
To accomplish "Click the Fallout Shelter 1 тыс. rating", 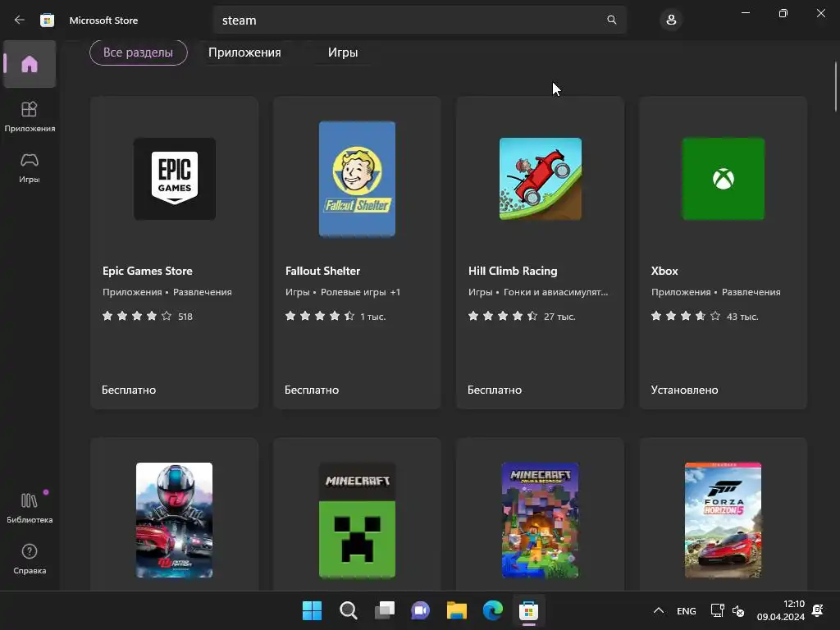I will 336,316.
